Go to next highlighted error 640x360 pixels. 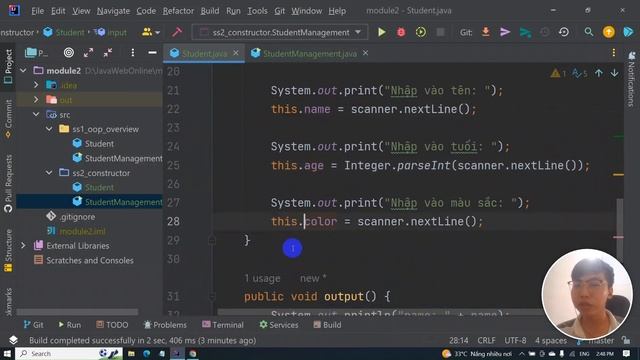pyautogui.click(x=614, y=73)
